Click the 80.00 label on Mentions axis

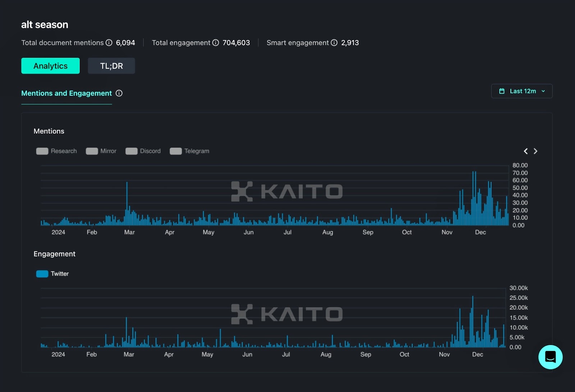tap(520, 165)
